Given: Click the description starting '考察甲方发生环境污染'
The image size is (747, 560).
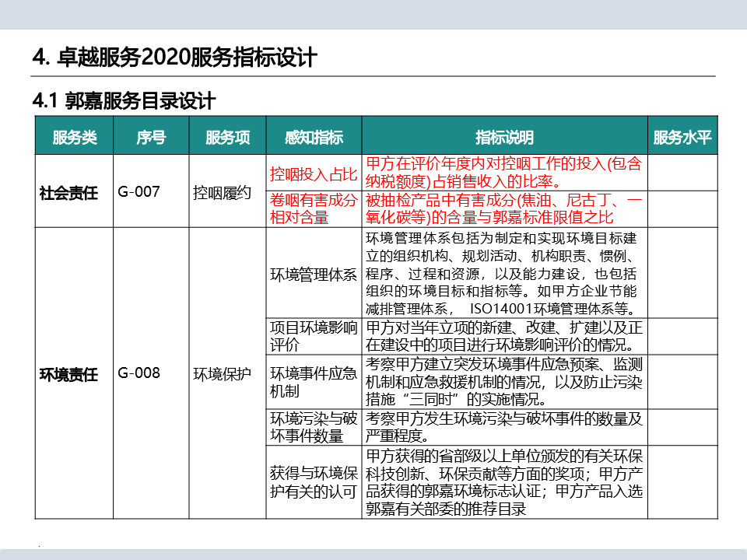Looking at the screenshot, I should tap(504, 427).
